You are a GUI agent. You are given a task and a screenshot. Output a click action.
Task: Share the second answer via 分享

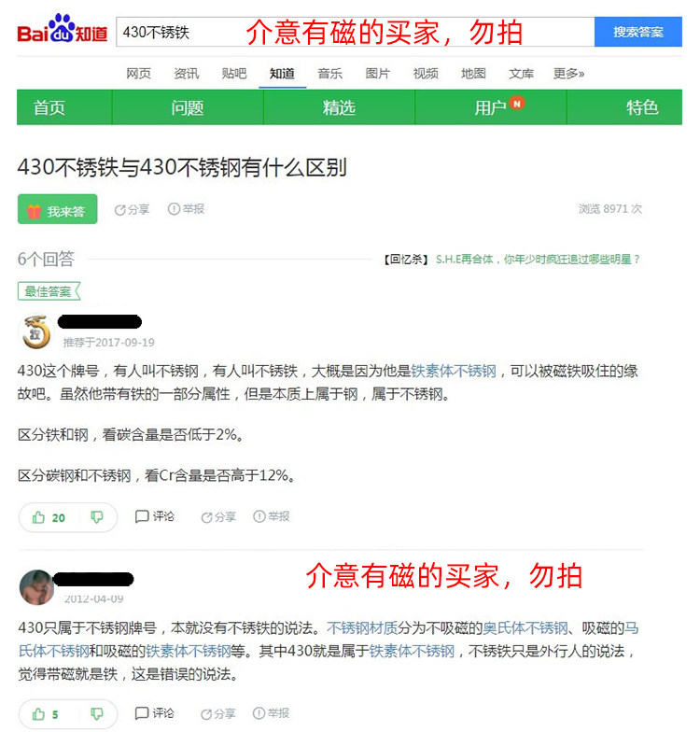point(218,713)
